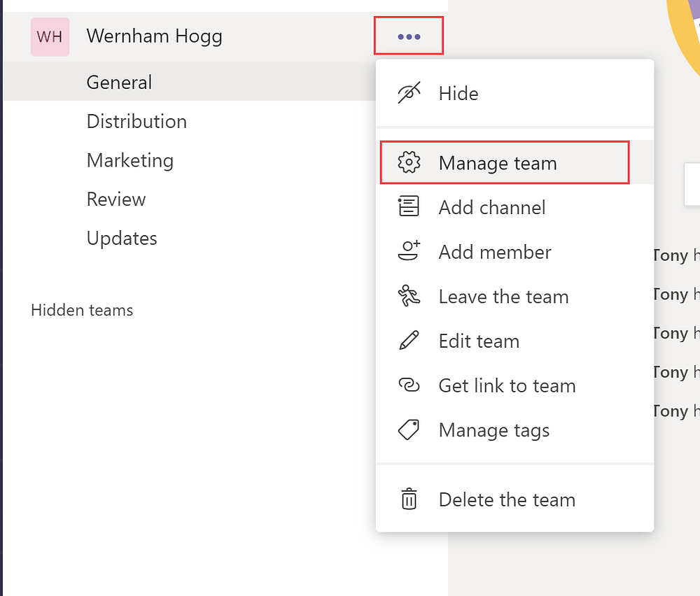Choose Edit team menu item
This screenshot has height=596, width=700.
(x=514, y=341)
